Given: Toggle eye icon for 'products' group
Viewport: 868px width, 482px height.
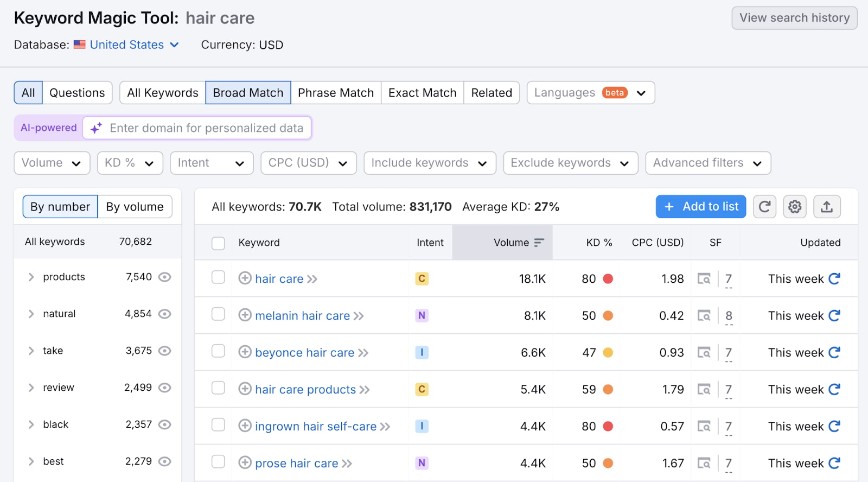Looking at the screenshot, I should (164, 277).
